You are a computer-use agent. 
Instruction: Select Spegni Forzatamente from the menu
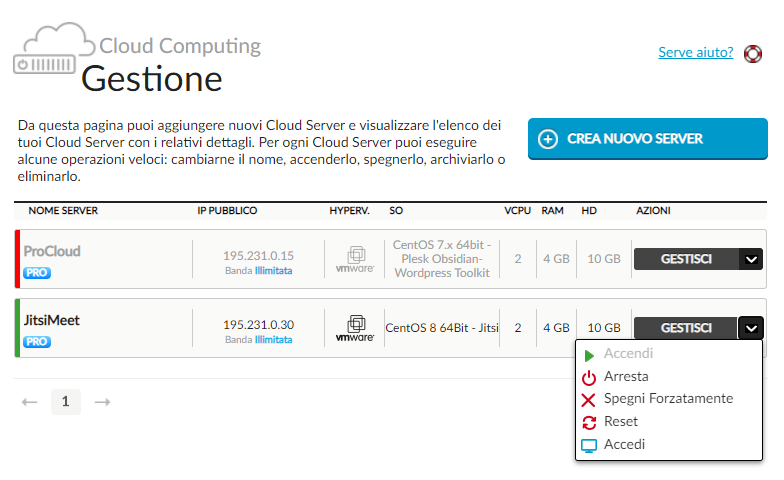pos(668,399)
